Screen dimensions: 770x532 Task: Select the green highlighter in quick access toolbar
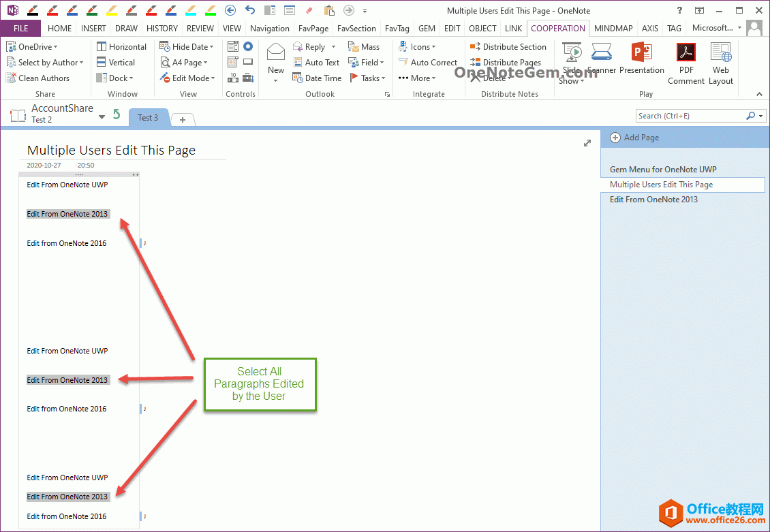[x=210, y=10]
